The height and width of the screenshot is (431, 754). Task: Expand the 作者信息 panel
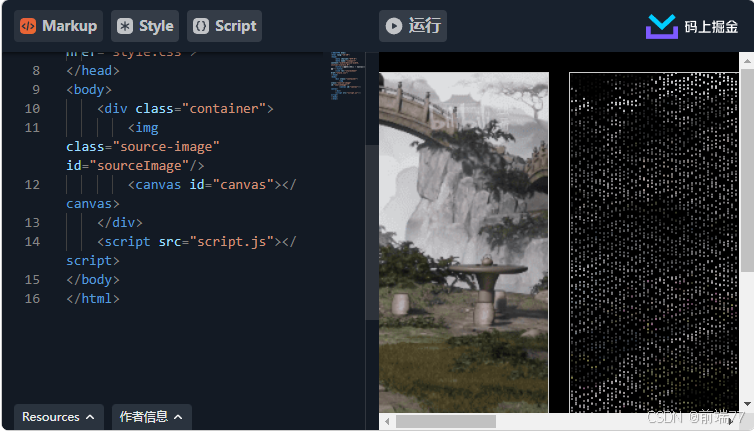151,417
